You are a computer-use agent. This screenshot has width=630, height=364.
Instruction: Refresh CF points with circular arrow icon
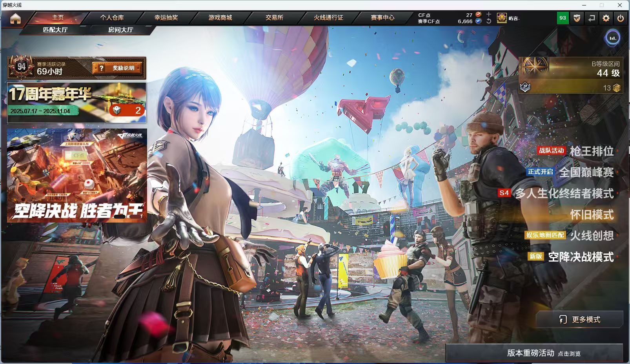[x=489, y=21]
